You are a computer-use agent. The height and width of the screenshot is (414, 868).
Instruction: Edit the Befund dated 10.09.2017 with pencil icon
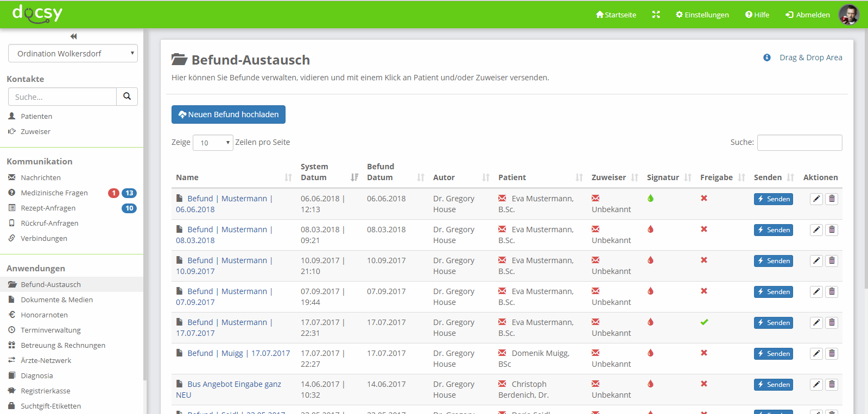(816, 261)
